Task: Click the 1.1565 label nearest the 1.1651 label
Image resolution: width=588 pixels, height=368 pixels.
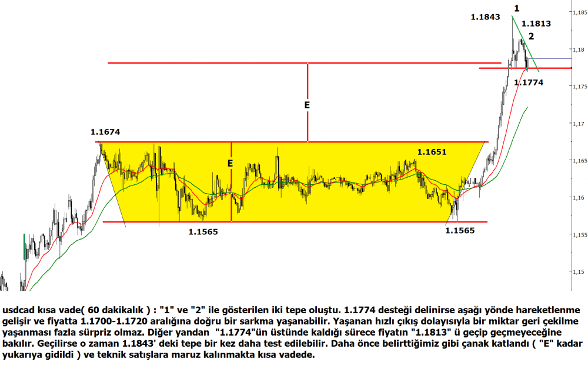Action: point(460,231)
